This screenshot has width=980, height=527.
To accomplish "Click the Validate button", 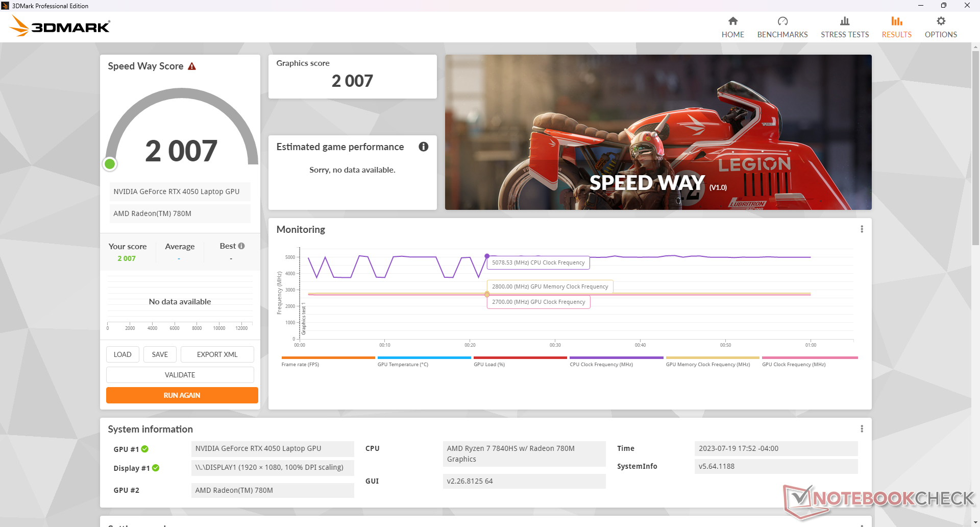I will tap(180, 375).
